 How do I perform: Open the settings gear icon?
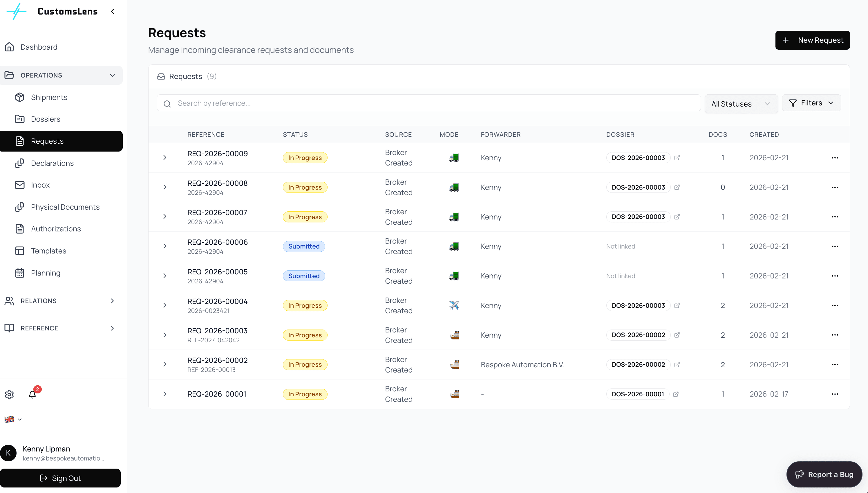tap(10, 395)
